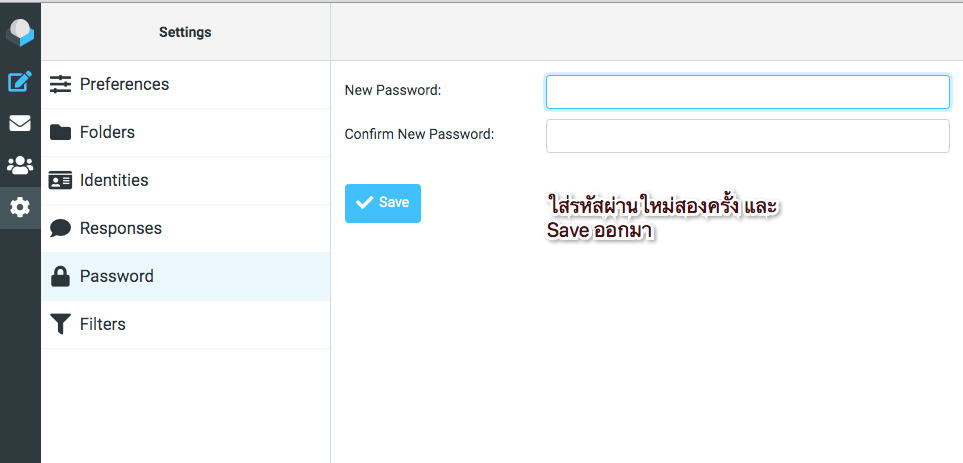This screenshot has height=463, width=963.
Task: Click the Password padlock icon
Action: coord(60,276)
